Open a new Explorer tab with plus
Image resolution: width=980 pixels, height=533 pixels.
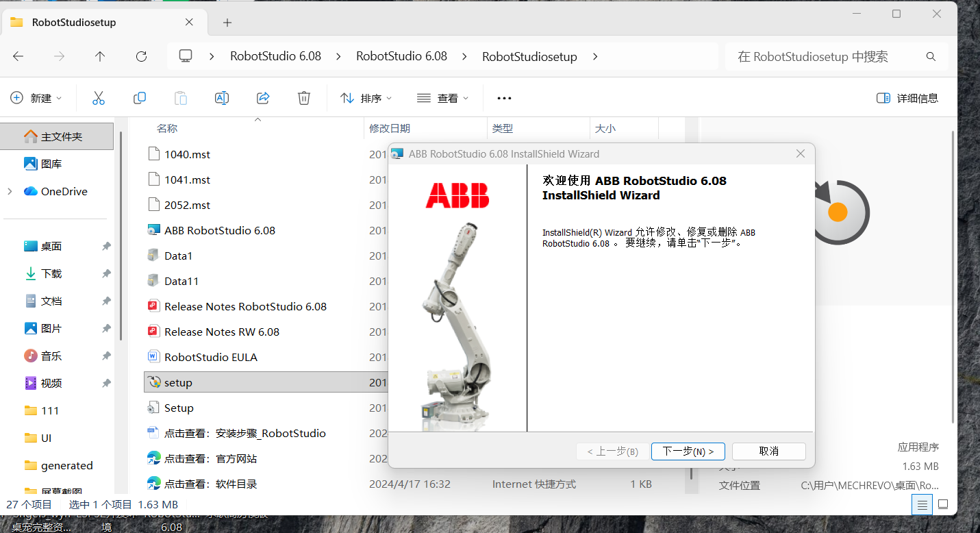point(227,23)
